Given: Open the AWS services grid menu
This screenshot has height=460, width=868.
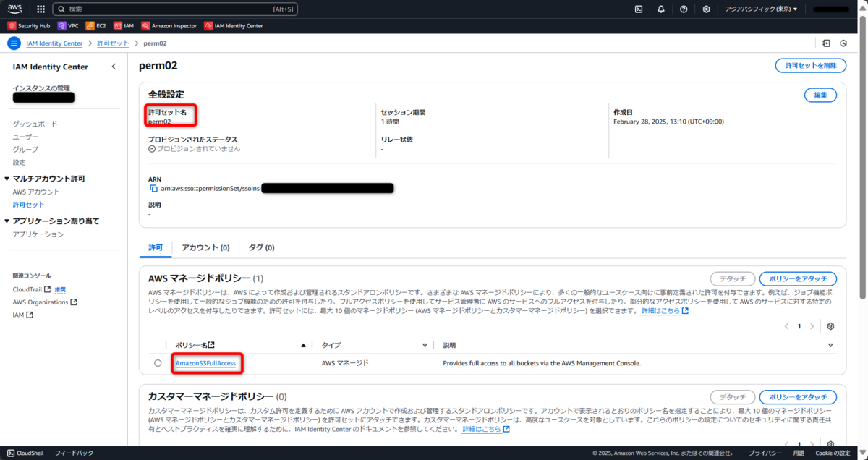Looking at the screenshot, I should coord(41,9).
